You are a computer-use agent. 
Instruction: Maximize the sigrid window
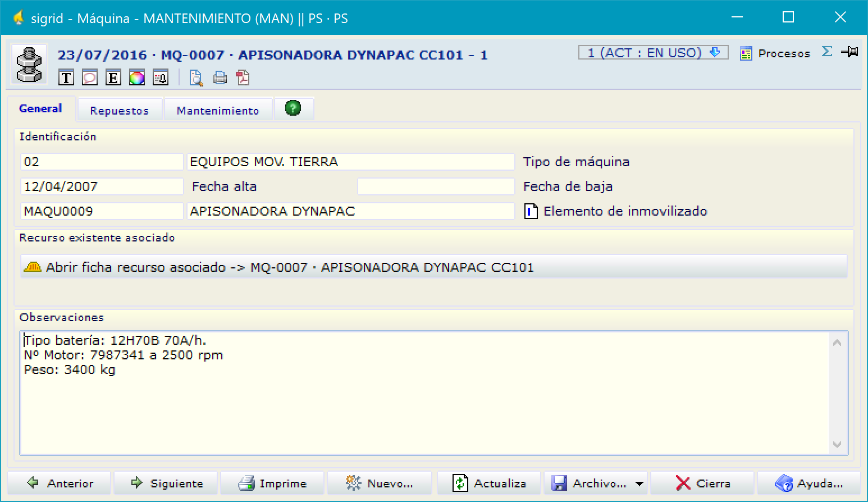click(788, 17)
